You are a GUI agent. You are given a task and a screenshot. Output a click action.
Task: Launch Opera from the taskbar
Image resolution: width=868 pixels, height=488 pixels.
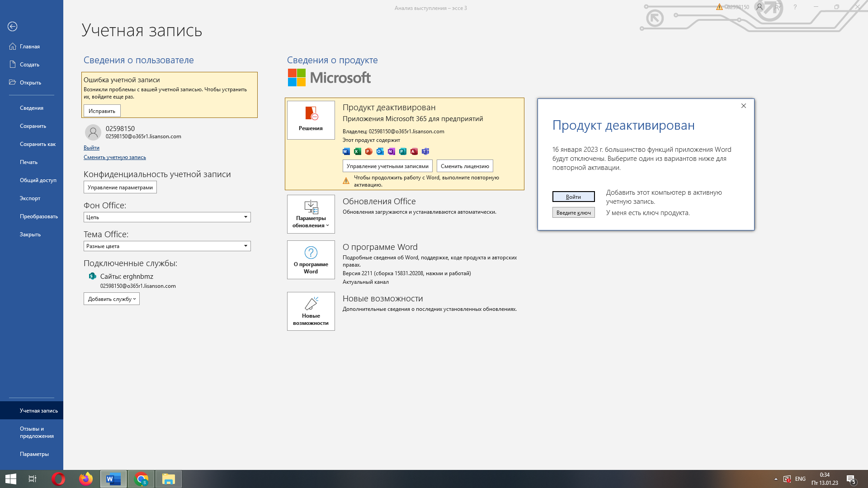point(58,479)
